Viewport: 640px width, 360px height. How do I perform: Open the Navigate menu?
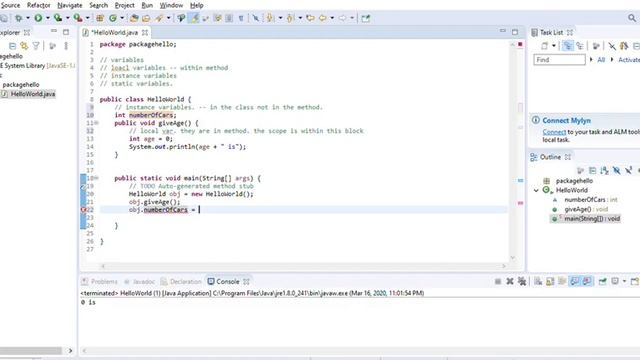pyautogui.click(x=69, y=5)
